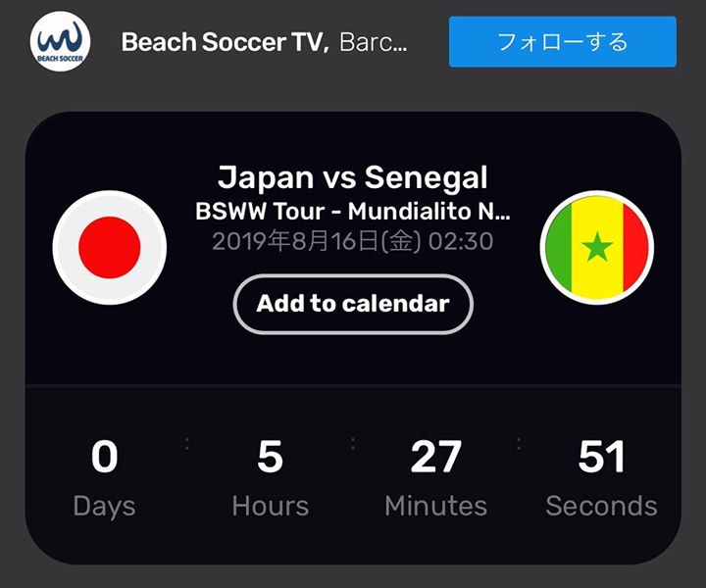The image size is (706, 588).
Task: Click the BSWW Tour - Mundialito subtitle
Action: coord(353,211)
